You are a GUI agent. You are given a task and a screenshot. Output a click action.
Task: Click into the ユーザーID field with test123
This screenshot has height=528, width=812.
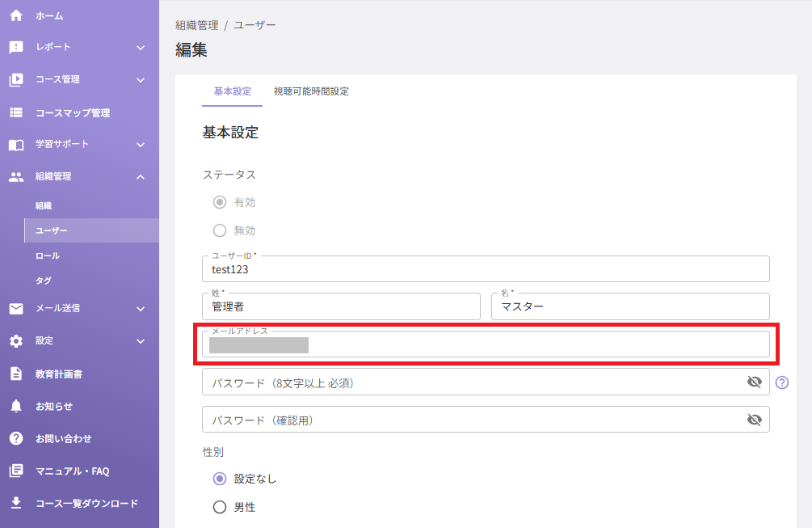click(486, 269)
